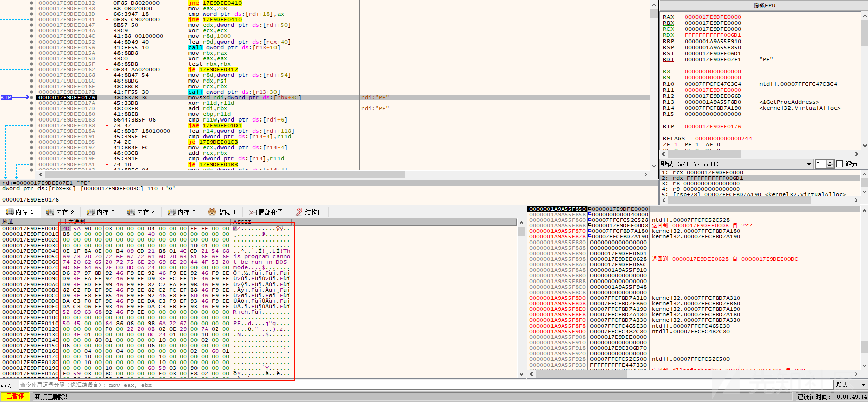The height and width of the screenshot is (402, 868).
Task: Increase the argument count spinner
Action: coord(830,162)
